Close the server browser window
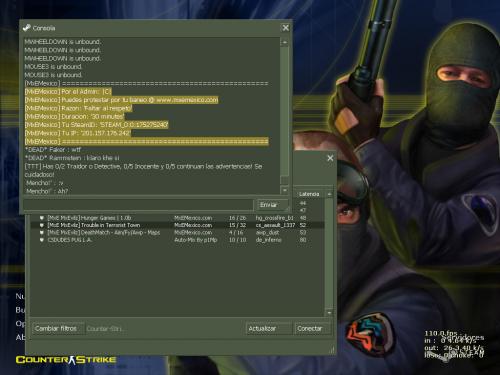 [330, 158]
